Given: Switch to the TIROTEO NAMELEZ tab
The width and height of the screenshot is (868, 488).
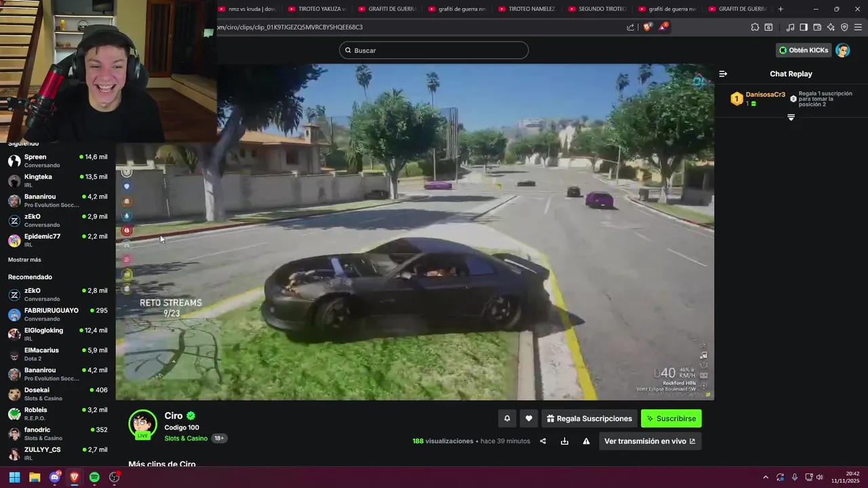Looking at the screenshot, I should [x=527, y=9].
